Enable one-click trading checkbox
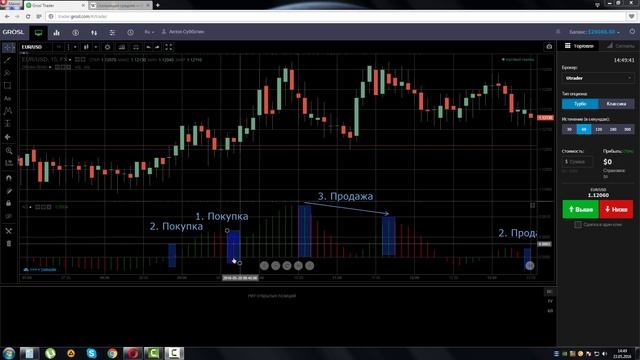This screenshot has width=640, height=360. click(x=578, y=225)
